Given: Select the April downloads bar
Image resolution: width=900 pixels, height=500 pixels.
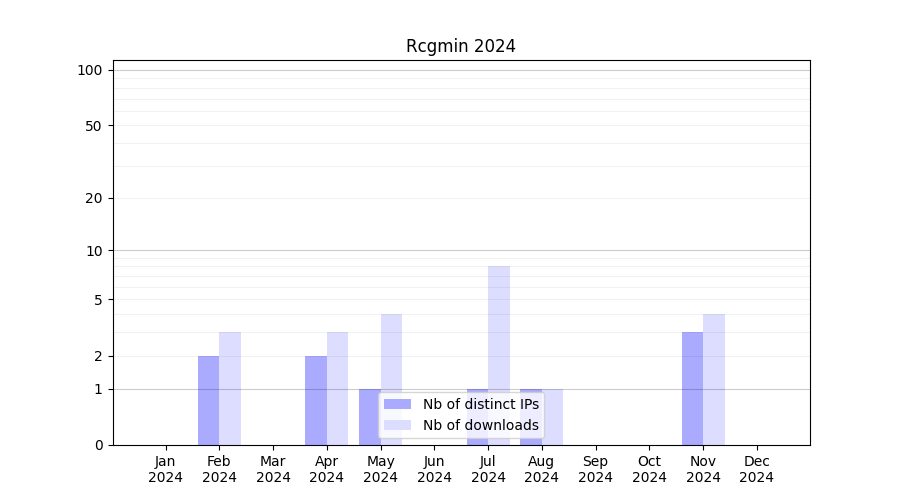Looking at the screenshot, I should [x=337, y=388].
